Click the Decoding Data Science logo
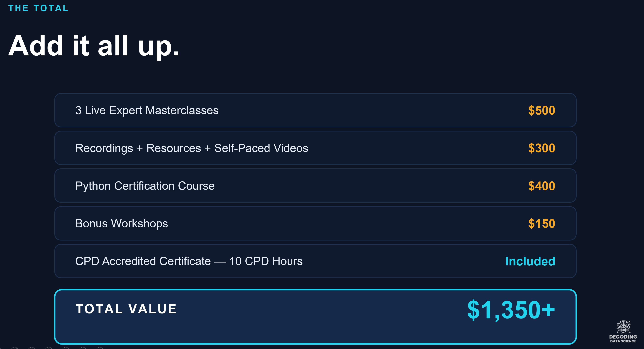The width and height of the screenshot is (644, 349). pos(623,331)
